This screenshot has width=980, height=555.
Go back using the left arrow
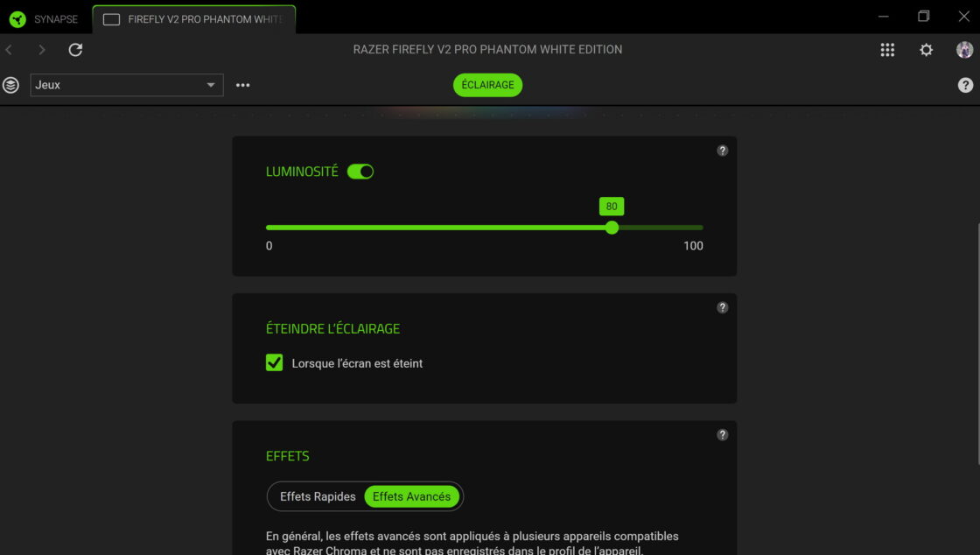pos(10,50)
